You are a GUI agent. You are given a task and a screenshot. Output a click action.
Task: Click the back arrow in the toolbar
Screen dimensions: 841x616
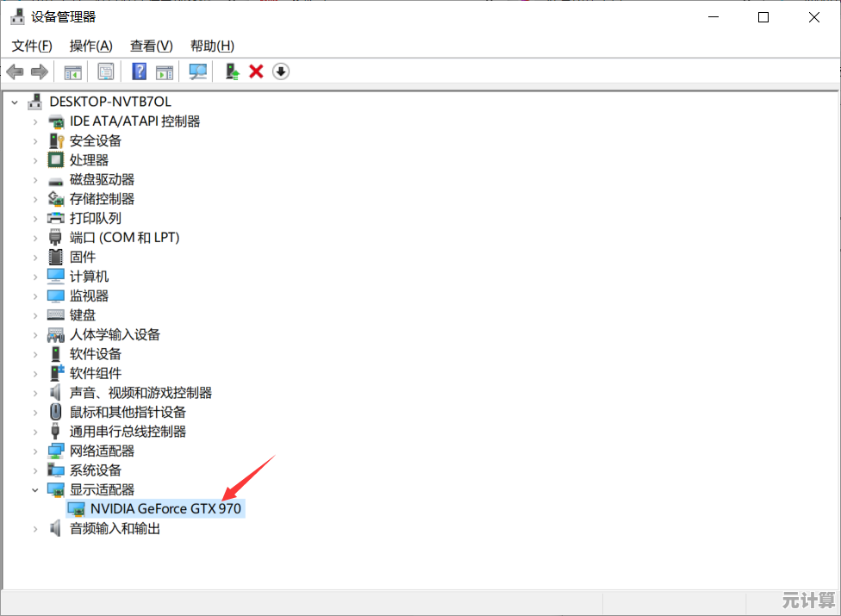pos(15,72)
